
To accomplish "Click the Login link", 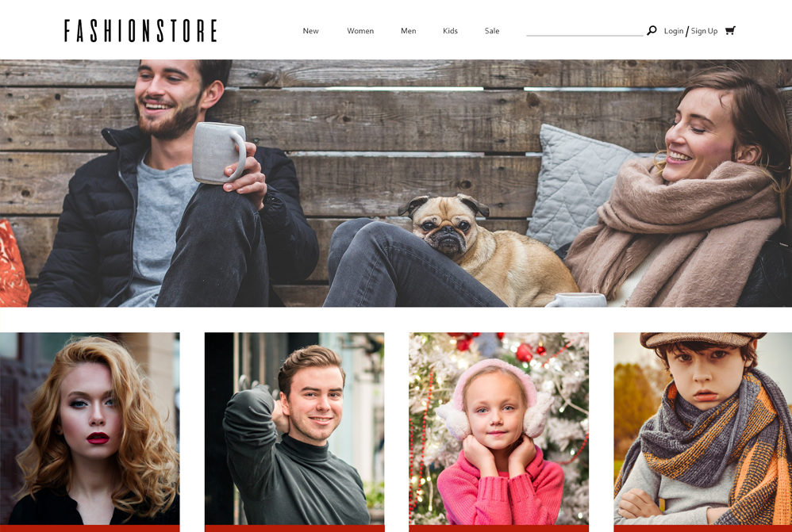I will [673, 31].
